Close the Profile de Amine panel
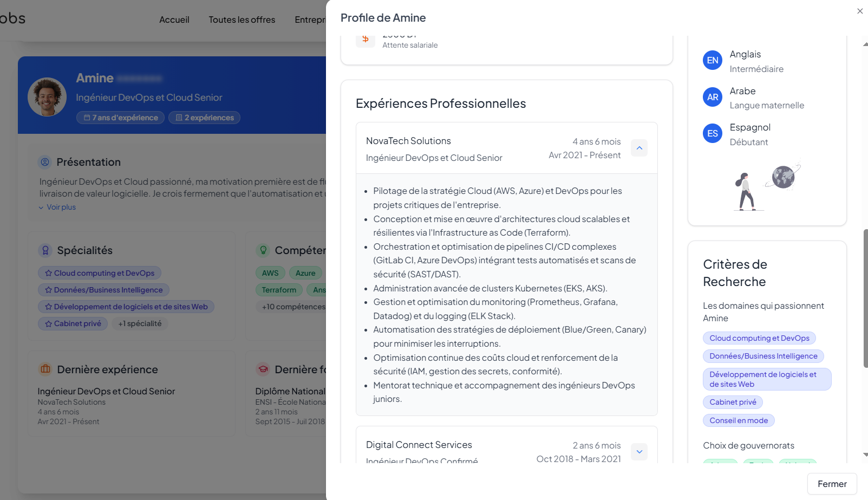The height and width of the screenshot is (500, 868). pyautogui.click(x=860, y=11)
